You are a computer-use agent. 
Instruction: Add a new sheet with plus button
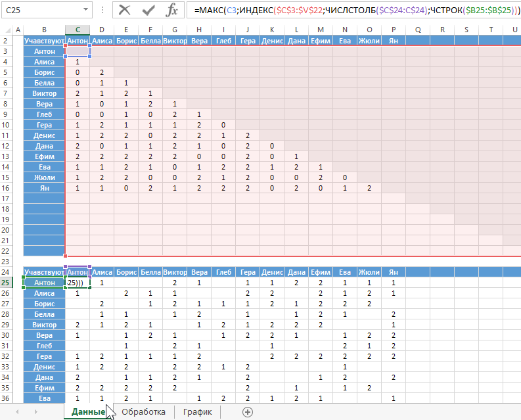248,412
